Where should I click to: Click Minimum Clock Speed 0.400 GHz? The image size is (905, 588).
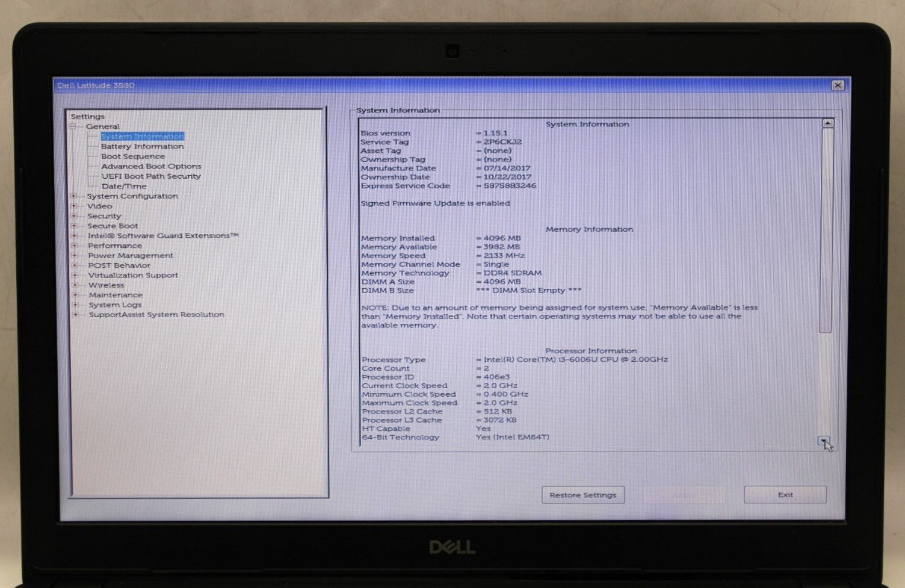point(505,395)
